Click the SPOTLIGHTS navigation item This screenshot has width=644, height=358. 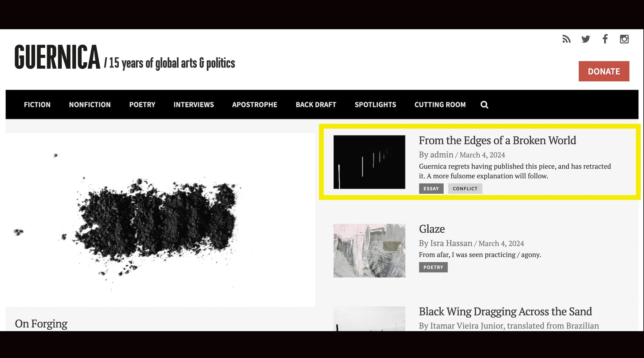coord(375,104)
